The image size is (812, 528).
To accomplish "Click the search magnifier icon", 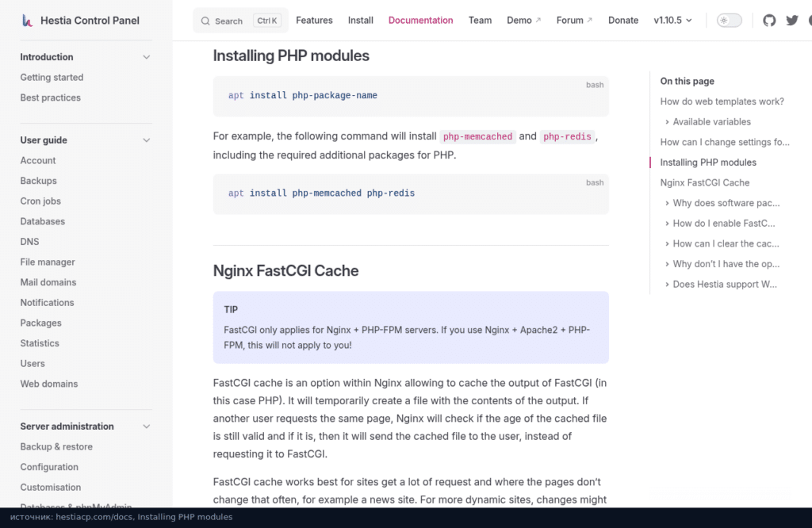I will [205, 21].
